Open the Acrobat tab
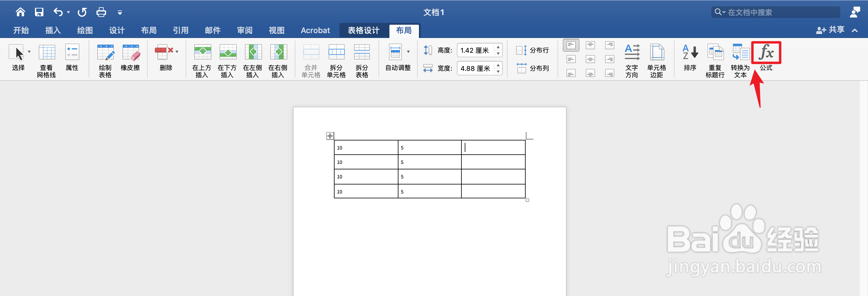 pos(315,30)
